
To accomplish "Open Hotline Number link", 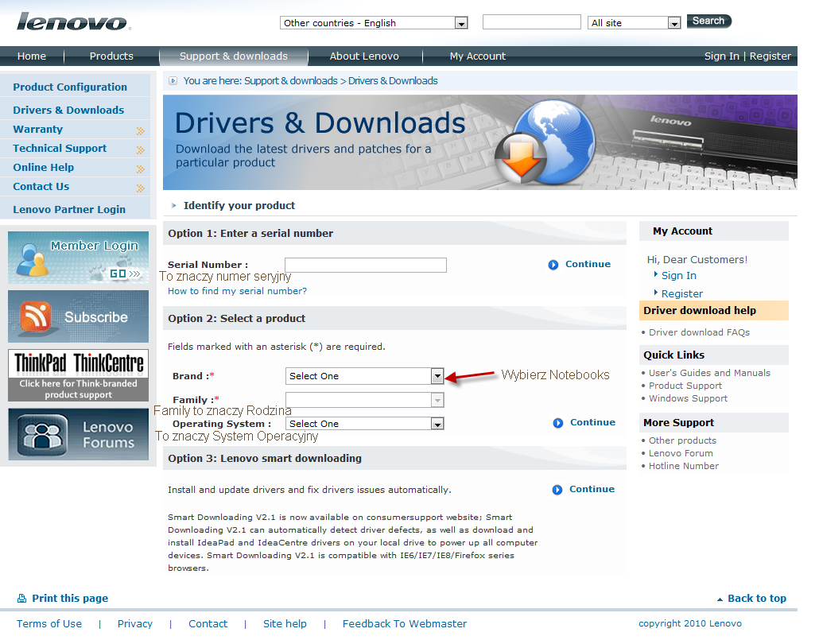I will click(x=684, y=466).
